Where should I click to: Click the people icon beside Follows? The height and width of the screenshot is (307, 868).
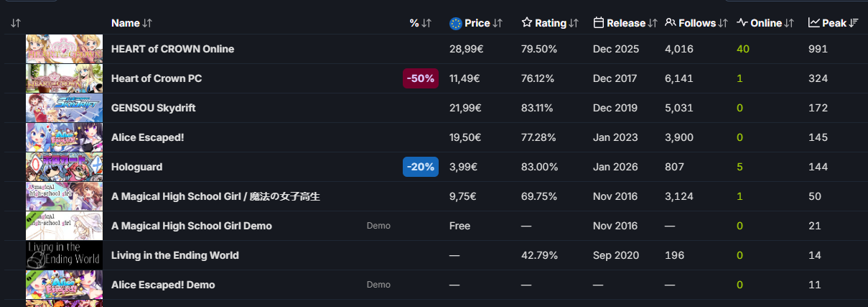671,23
